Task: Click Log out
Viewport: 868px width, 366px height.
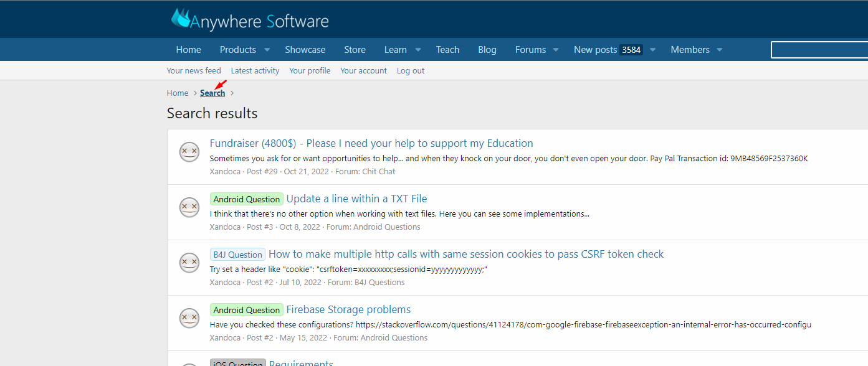Action: [411, 70]
